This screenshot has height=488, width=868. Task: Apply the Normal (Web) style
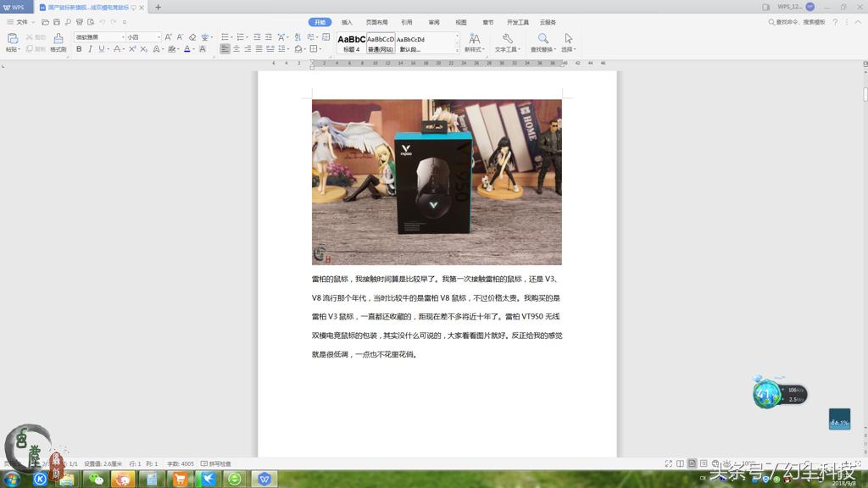click(x=381, y=43)
